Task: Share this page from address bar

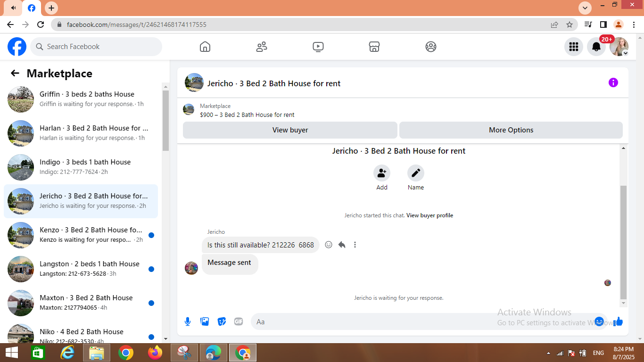Action: tap(554, 25)
